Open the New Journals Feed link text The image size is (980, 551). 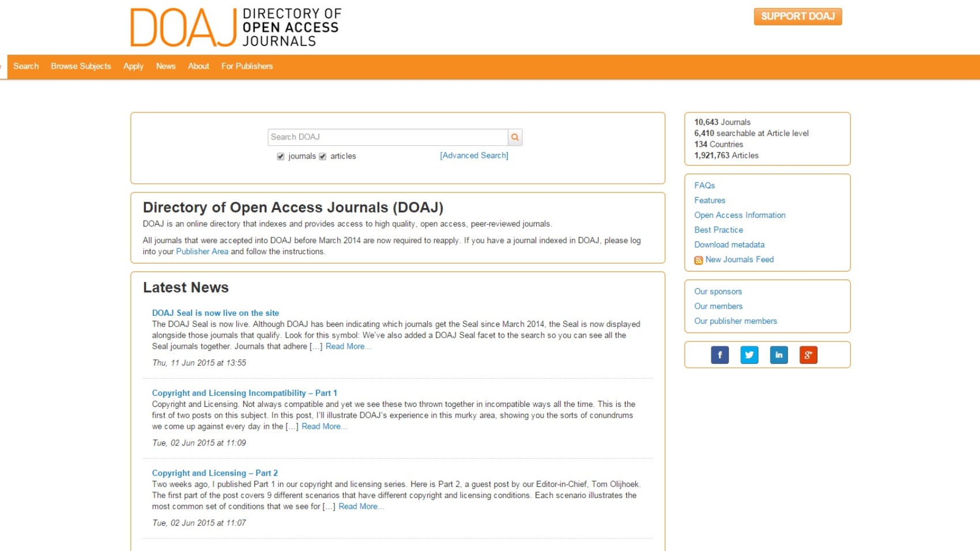point(740,259)
